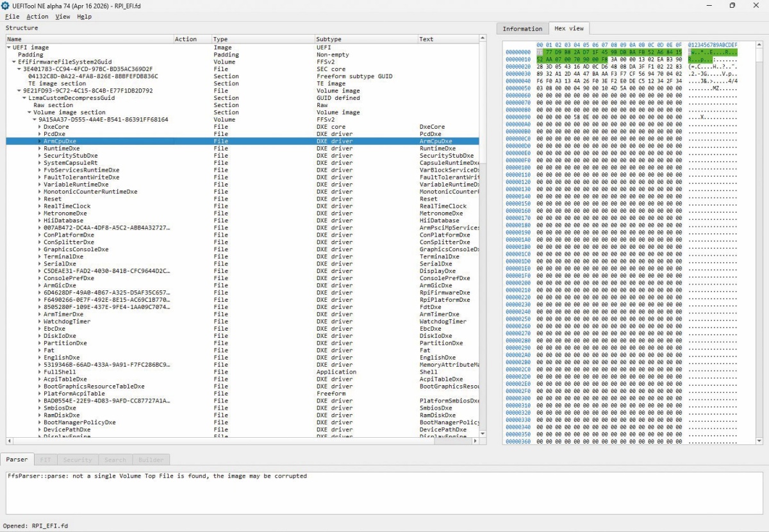Screen dimensions: 769x532
Task: Select the ConSplitterDxe row
Action: (242, 242)
